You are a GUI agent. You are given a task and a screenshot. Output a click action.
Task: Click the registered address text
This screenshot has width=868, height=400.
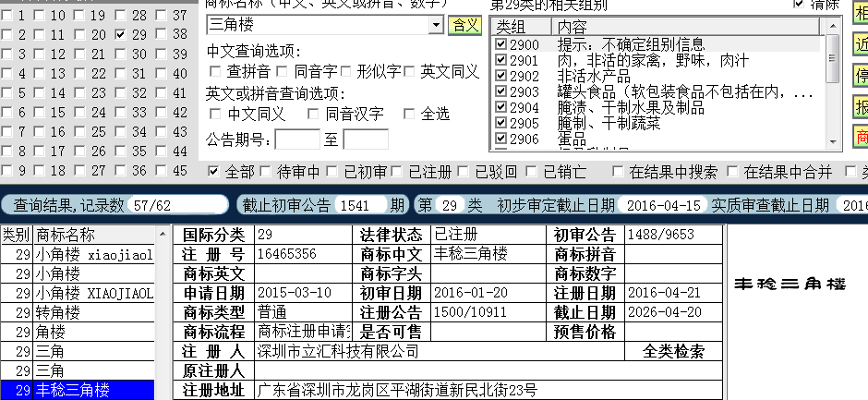click(x=397, y=390)
